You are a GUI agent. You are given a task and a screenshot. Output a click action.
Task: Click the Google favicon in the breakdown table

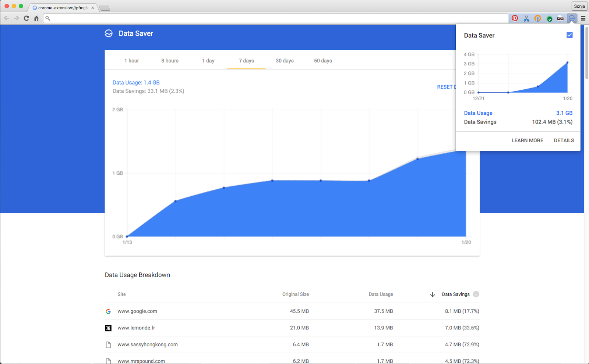[x=108, y=311]
